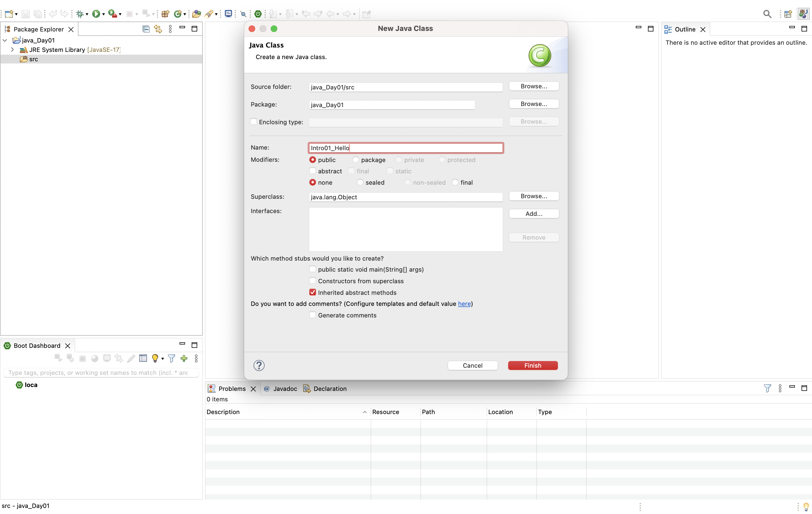Open dropdown next to Search flashlight icon
812x514 pixels.
pyautogui.click(x=216, y=14)
